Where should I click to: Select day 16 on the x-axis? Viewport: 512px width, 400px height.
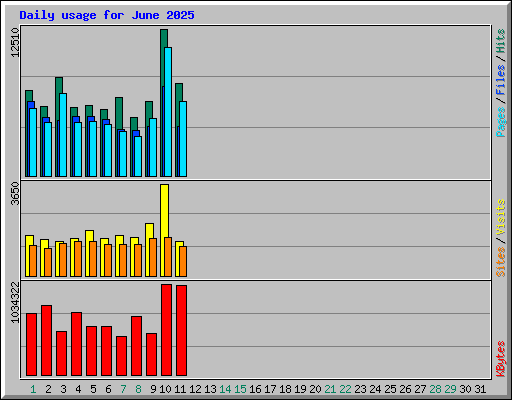[x=255, y=389]
